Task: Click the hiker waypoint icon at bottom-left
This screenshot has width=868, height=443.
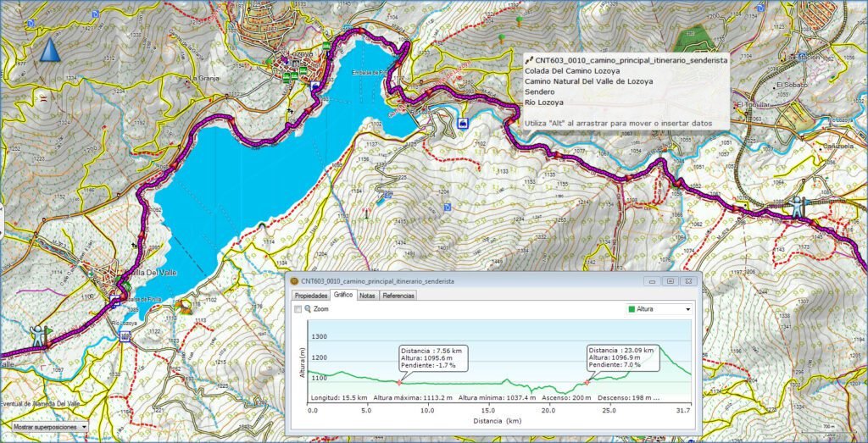Action: [38, 335]
